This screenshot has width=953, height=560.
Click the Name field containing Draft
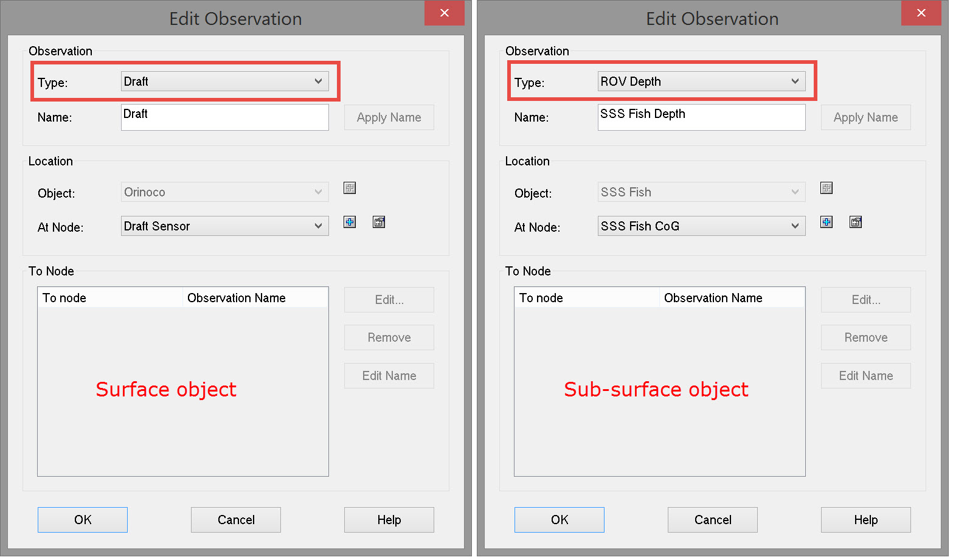pos(225,117)
